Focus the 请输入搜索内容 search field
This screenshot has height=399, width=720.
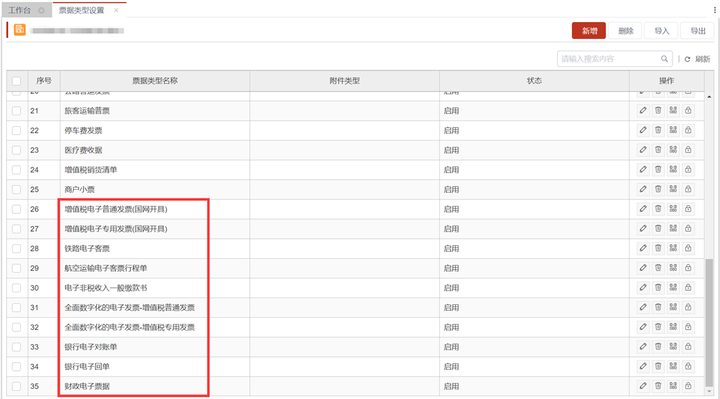(615, 59)
